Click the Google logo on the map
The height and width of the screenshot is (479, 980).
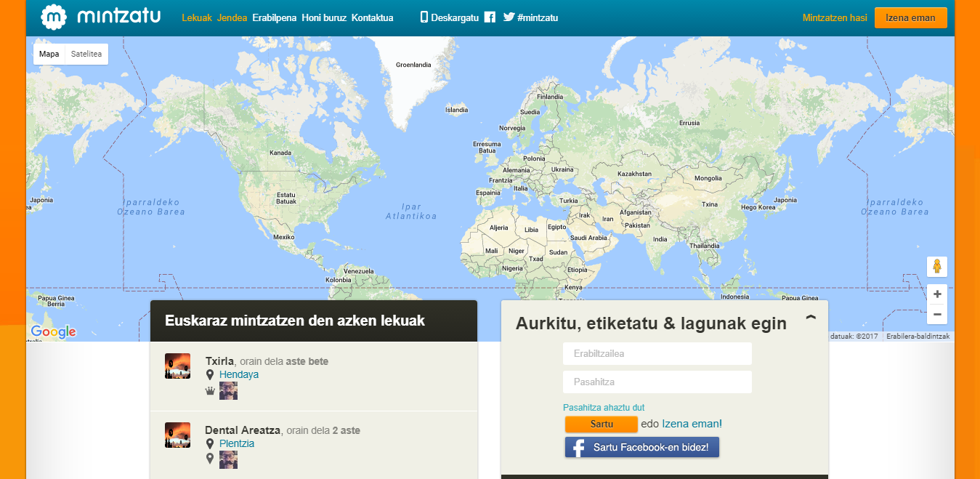point(53,332)
